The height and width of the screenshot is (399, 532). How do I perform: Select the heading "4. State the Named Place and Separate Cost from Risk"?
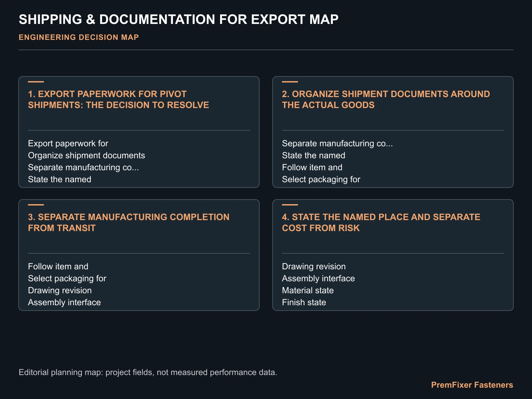[381, 222]
